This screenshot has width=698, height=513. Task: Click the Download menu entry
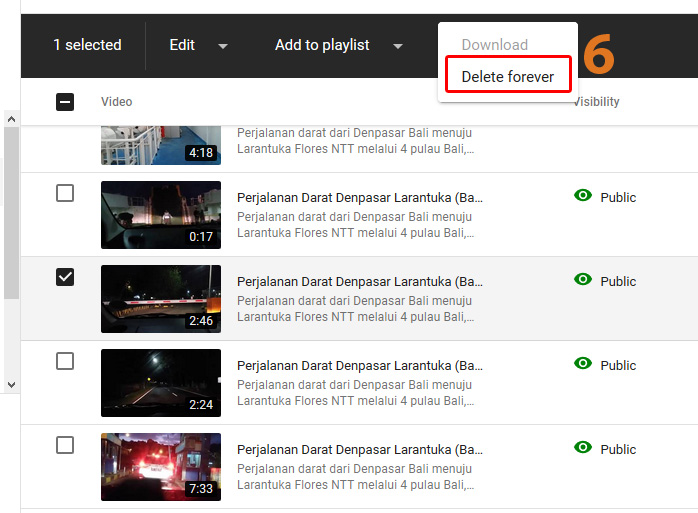pyautogui.click(x=495, y=45)
